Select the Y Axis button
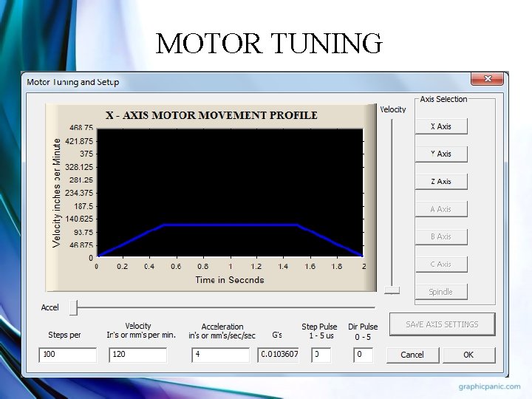The height and width of the screenshot is (399, 532). point(441,154)
